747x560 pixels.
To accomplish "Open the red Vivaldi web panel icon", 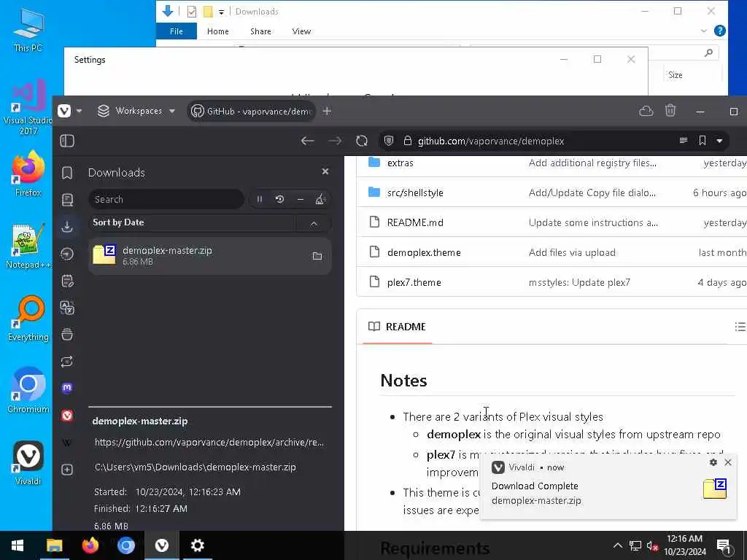I will (67, 416).
